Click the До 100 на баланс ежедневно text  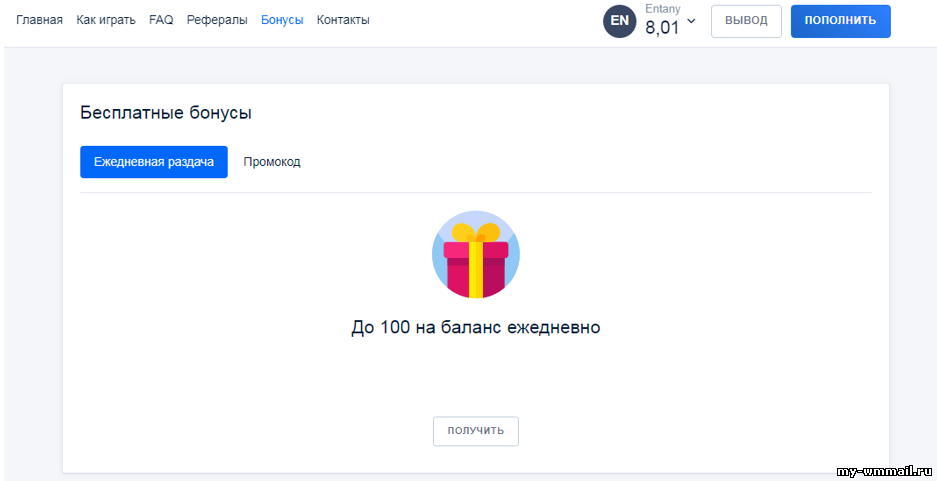[476, 327]
